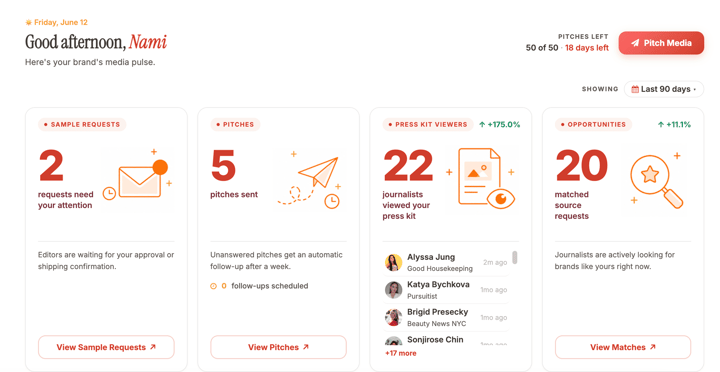Open Katya Bychkova's viewer entry
Image resolution: width=720 pixels, height=372 pixels.
pos(446,290)
